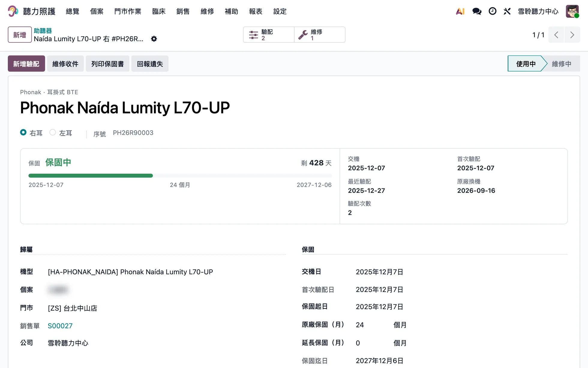588x368 pixels.
Task: Click the 新增驗配 button
Action: point(26,64)
